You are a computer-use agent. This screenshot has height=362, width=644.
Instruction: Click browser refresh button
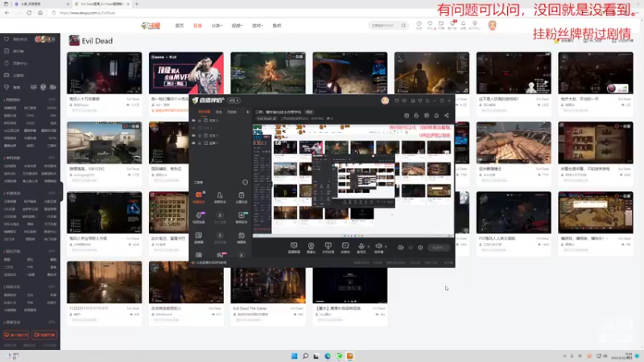29,13
